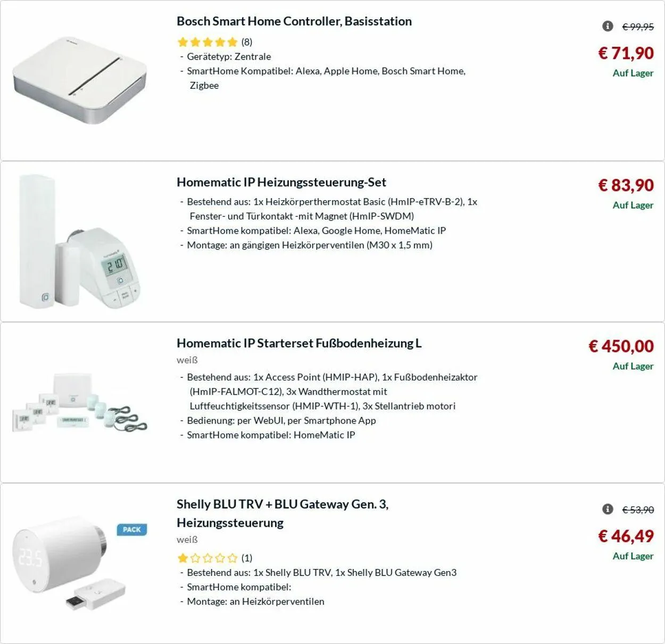The image size is (665, 644).
Task: Click the info icon beside €53,90 price
Action: coord(608,509)
